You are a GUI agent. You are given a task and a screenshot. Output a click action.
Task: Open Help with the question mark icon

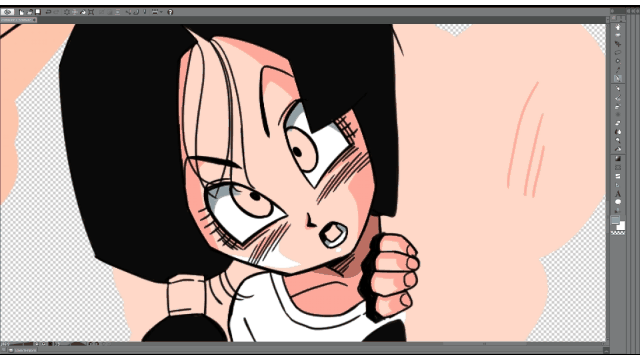[170, 12]
